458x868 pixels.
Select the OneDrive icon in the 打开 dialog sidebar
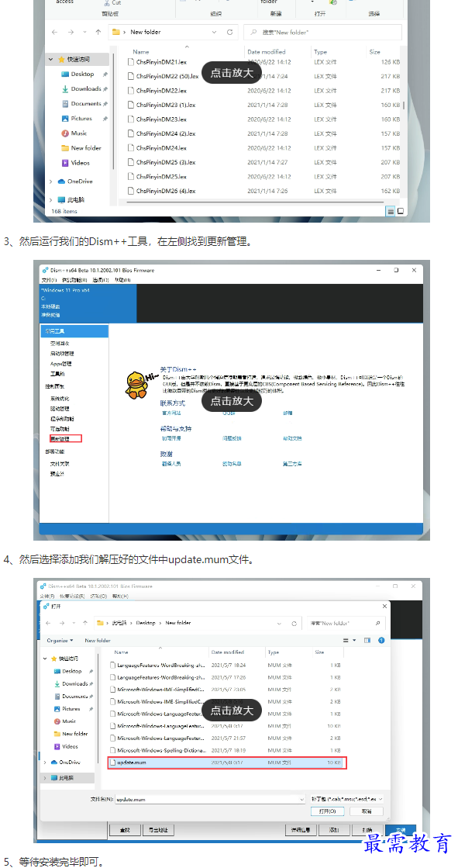54,763
